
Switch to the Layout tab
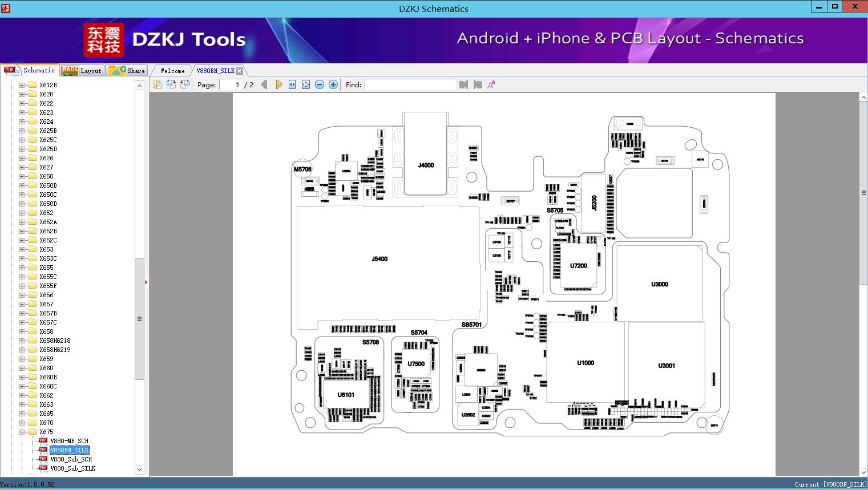tap(82, 70)
